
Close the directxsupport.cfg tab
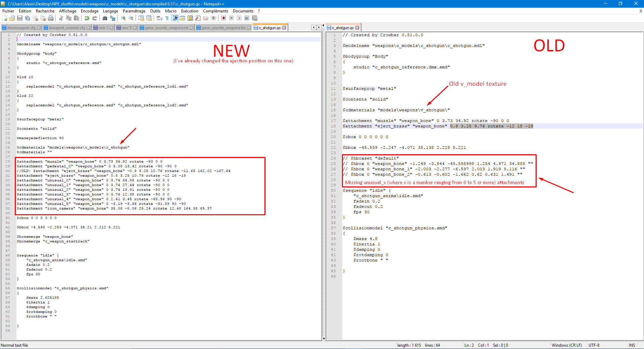[x=39, y=28]
